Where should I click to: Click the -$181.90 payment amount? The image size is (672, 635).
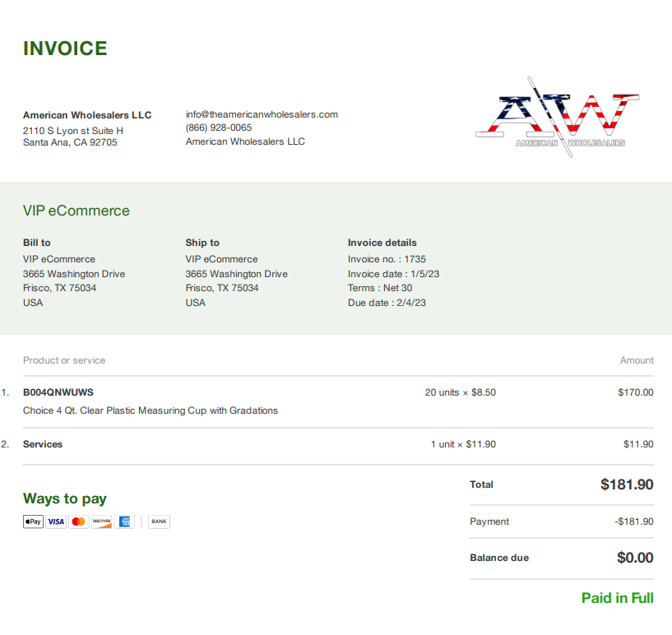[x=634, y=521]
